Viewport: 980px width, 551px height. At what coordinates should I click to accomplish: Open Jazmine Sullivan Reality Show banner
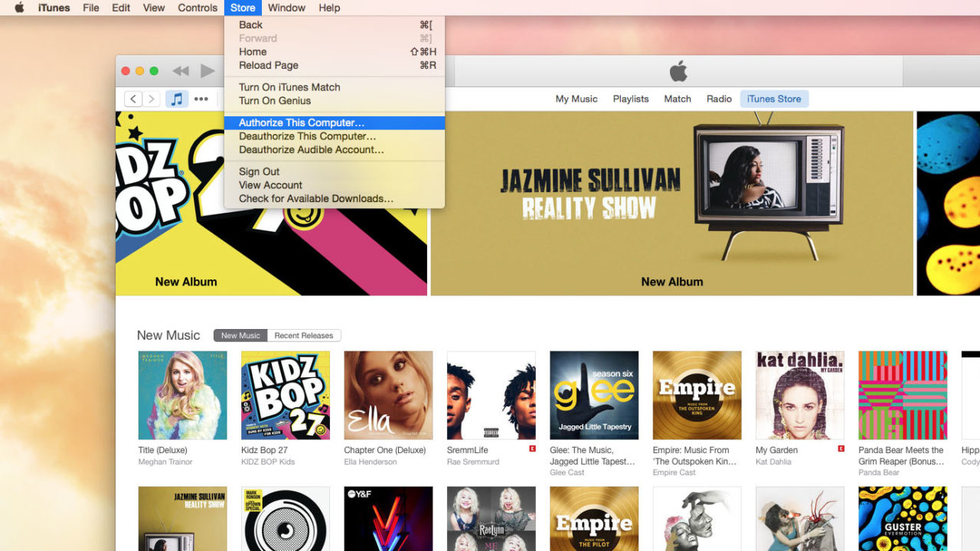point(672,204)
